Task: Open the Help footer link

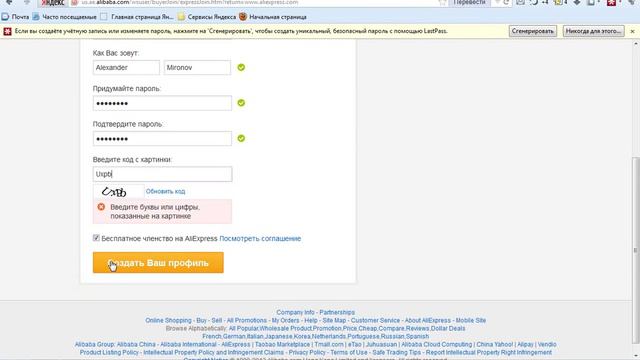Action: [311, 321]
